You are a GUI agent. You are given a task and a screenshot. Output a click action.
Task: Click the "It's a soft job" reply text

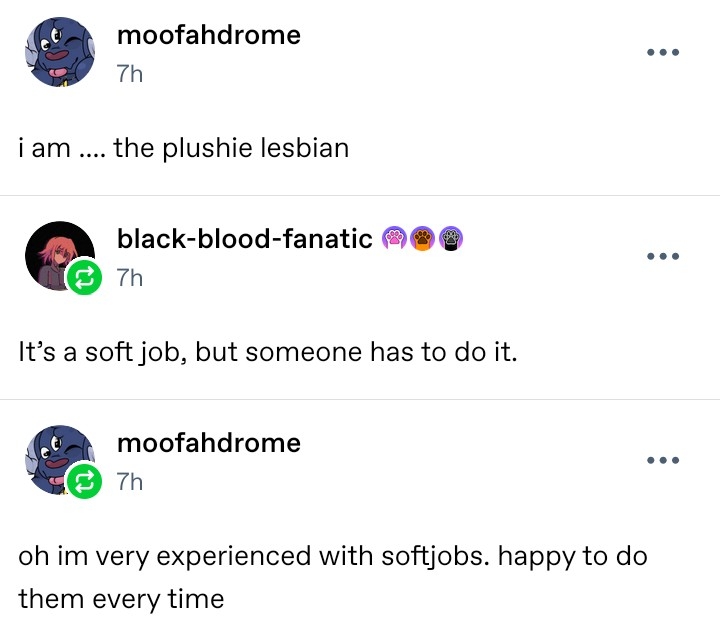[x=268, y=353]
